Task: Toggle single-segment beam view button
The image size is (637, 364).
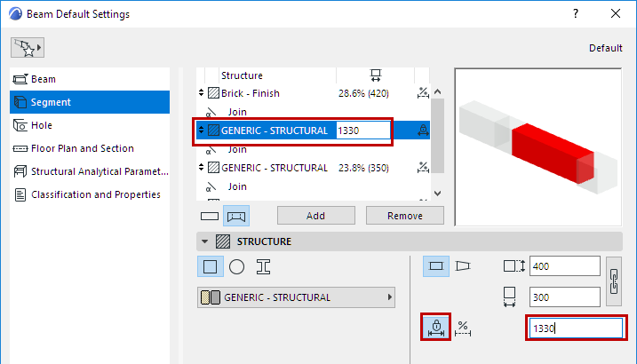Action: tap(210, 216)
